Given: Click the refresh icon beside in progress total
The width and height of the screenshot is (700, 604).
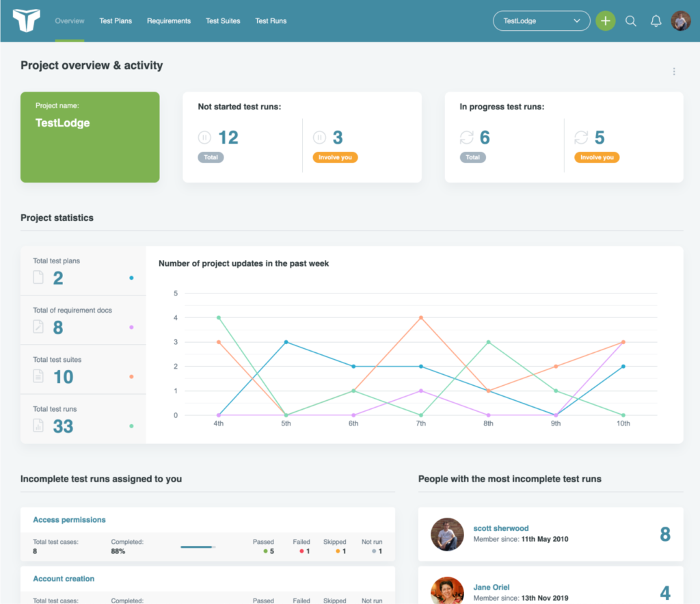Looking at the screenshot, I should [466, 137].
